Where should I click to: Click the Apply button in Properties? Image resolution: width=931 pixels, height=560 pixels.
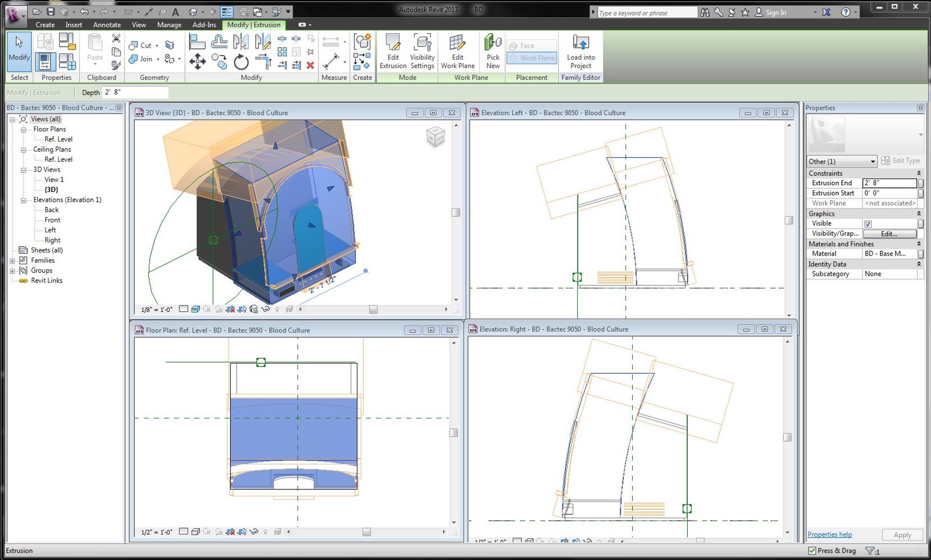902,535
